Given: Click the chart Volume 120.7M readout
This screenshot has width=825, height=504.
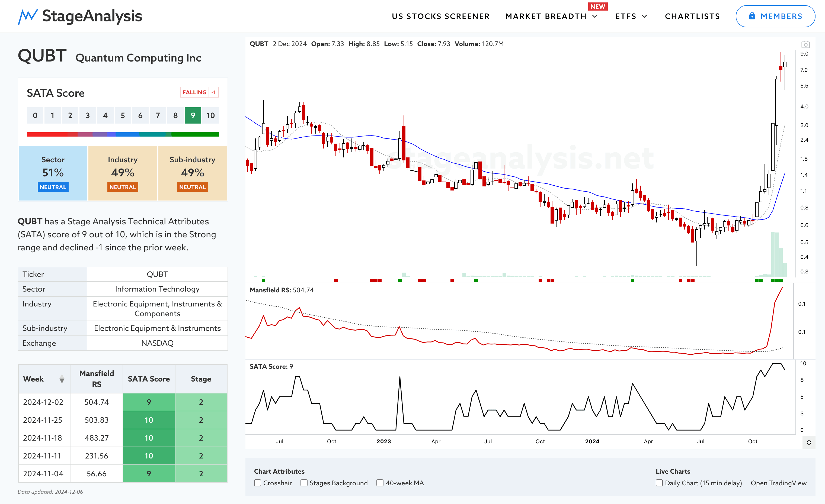Looking at the screenshot, I should 479,44.
